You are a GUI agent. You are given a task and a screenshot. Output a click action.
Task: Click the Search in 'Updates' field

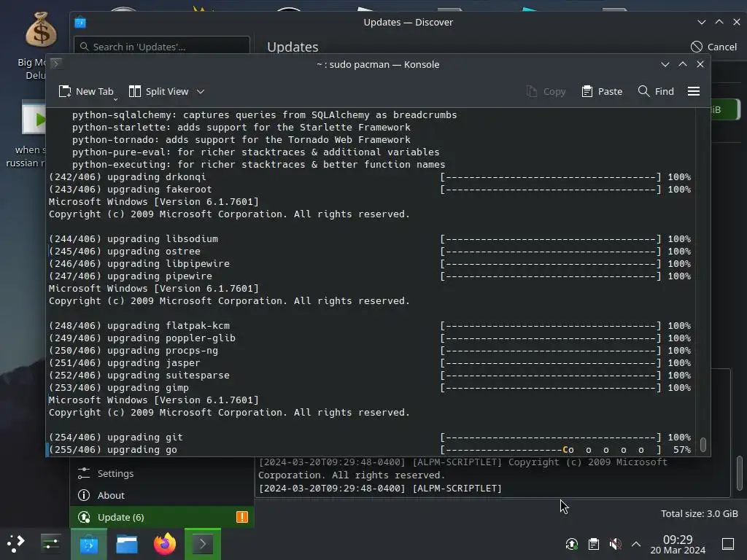tap(162, 47)
